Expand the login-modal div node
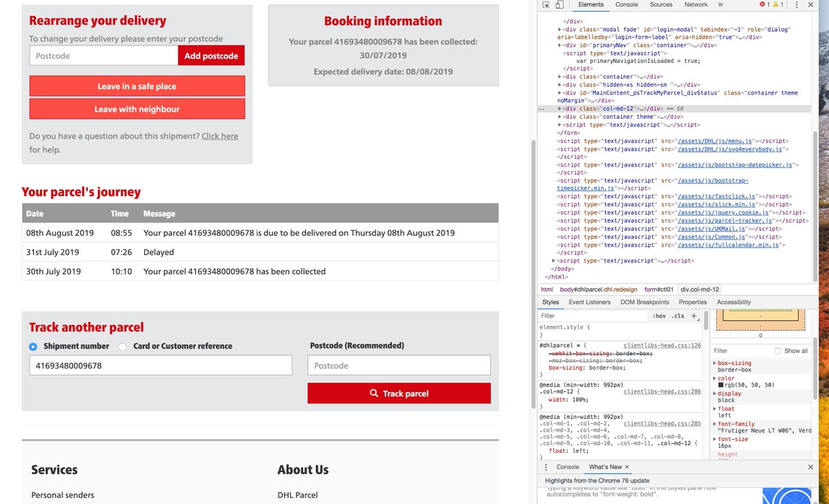829x504 pixels. pos(560,30)
